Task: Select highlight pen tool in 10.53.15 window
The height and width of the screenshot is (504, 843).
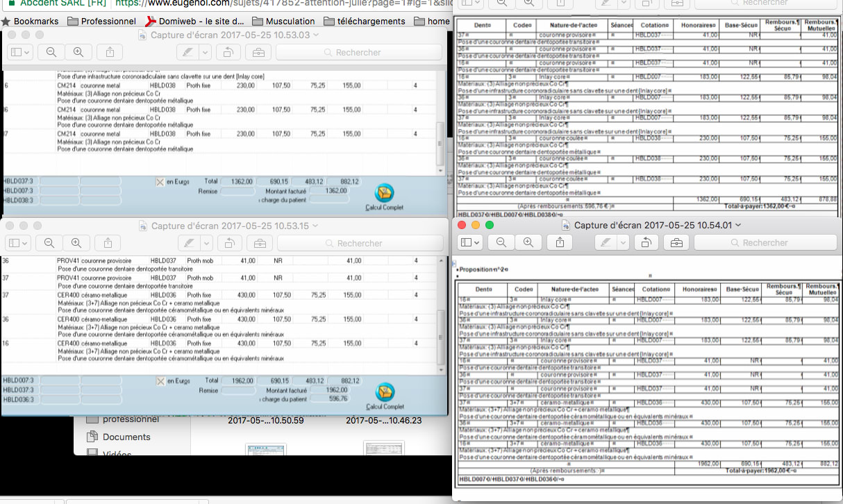Action: (x=187, y=243)
